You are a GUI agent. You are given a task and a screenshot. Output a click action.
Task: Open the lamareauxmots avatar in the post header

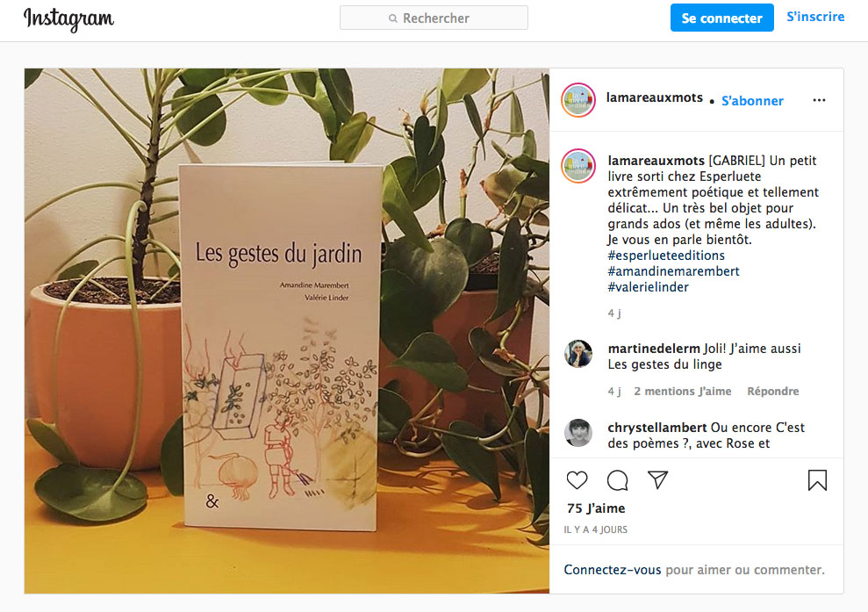coord(577,100)
